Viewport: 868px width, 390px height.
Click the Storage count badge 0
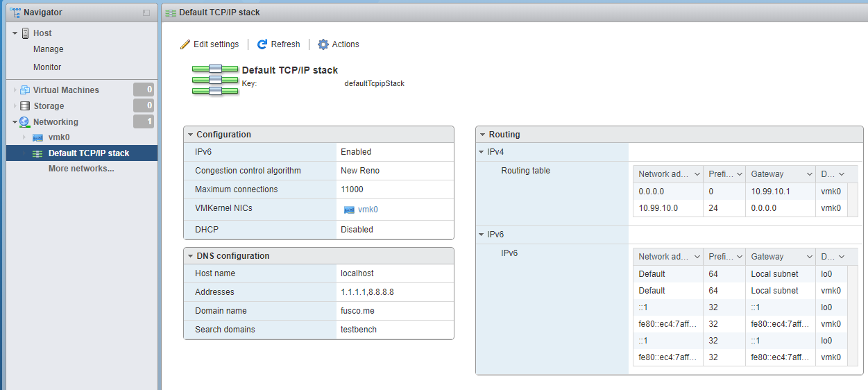[144, 105]
